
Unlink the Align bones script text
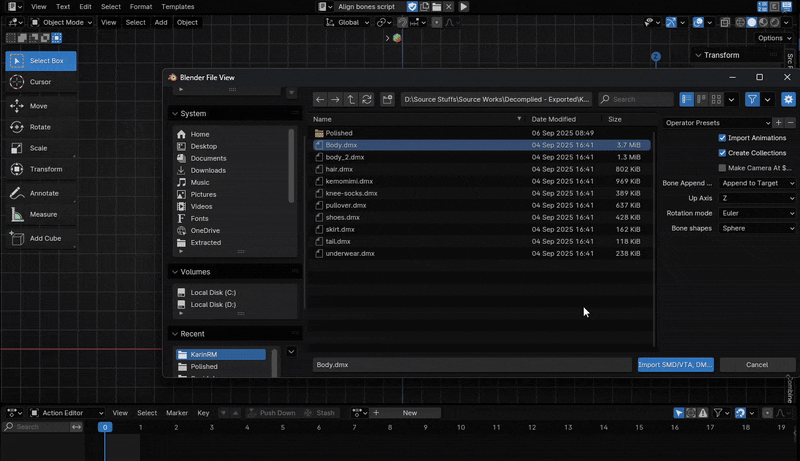[x=448, y=7]
